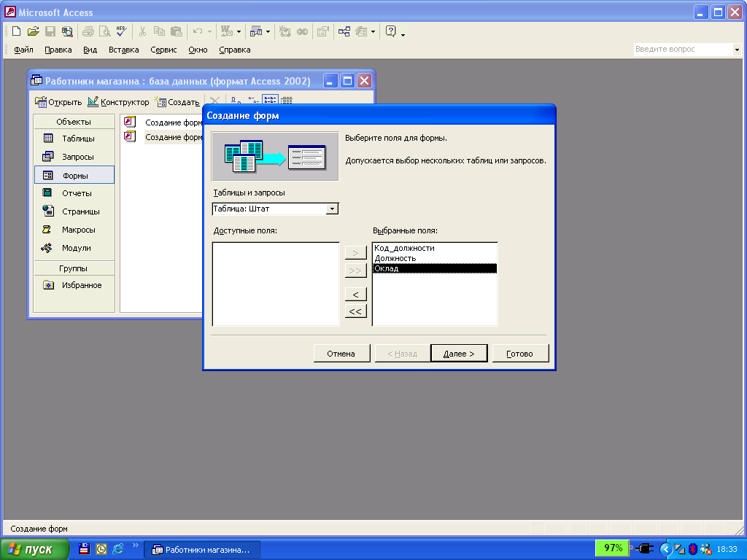Click Создать in database window toolbar
Screen dimensions: 747x560
tap(177, 102)
